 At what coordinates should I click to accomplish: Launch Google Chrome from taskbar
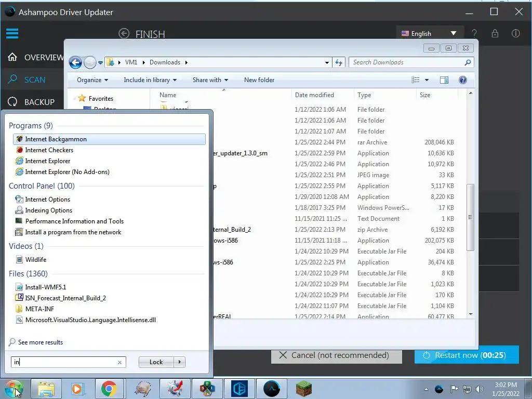pyautogui.click(x=109, y=389)
